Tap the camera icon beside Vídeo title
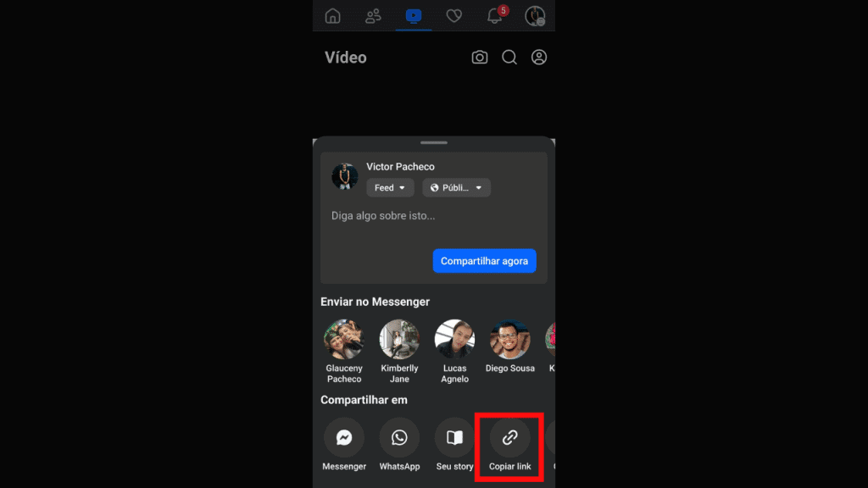 coord(480,58)
